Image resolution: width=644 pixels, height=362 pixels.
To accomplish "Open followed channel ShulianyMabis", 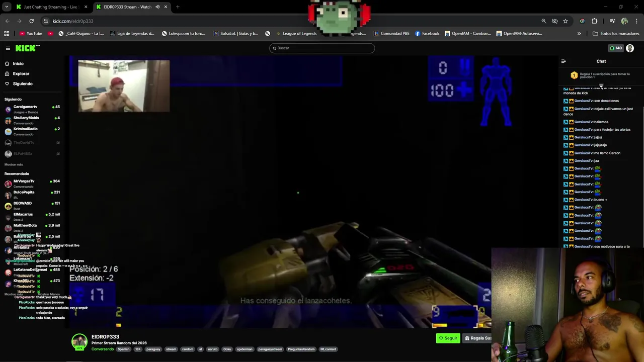I will click(x=32, y=120).
